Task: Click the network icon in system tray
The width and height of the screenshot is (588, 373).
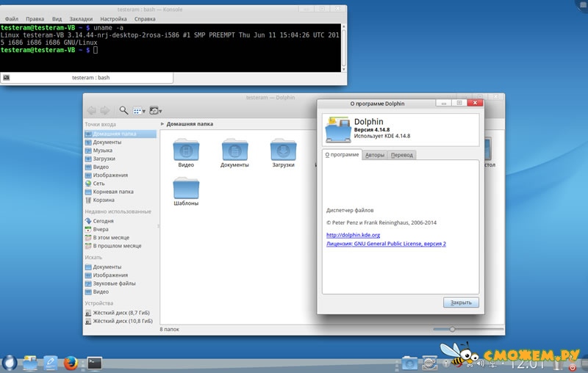Action: tap(493, 363)
